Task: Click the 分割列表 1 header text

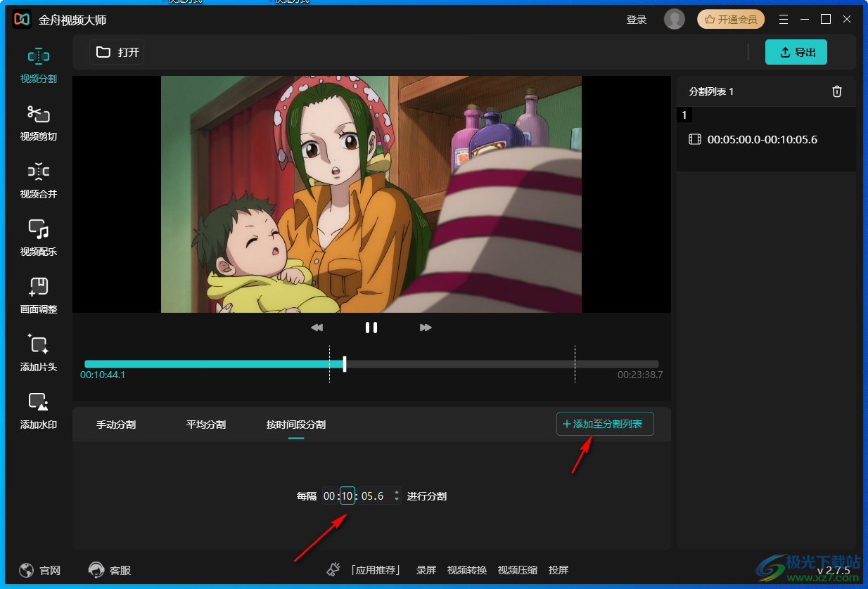Action: [x=711, y=91]
